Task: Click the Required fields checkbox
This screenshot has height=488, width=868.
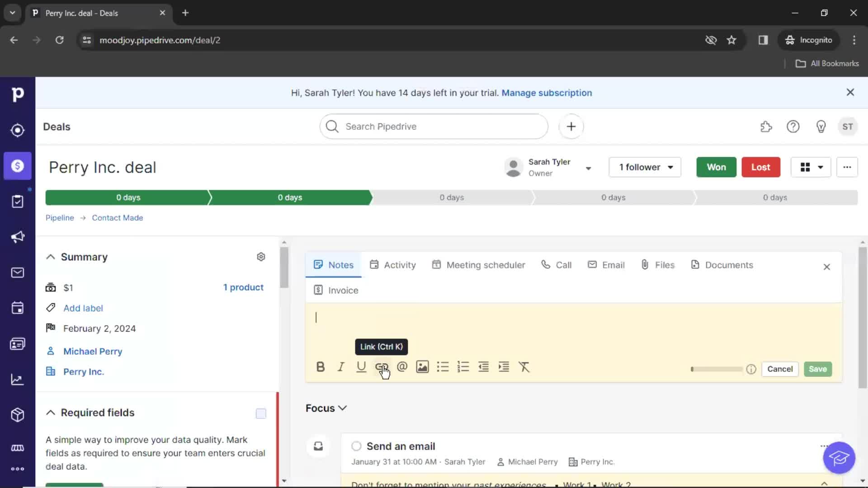Action: point(260,413)
